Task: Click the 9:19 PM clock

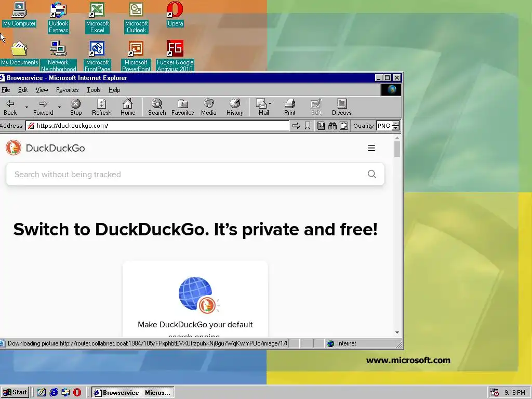Action: (x=514, y=393)
